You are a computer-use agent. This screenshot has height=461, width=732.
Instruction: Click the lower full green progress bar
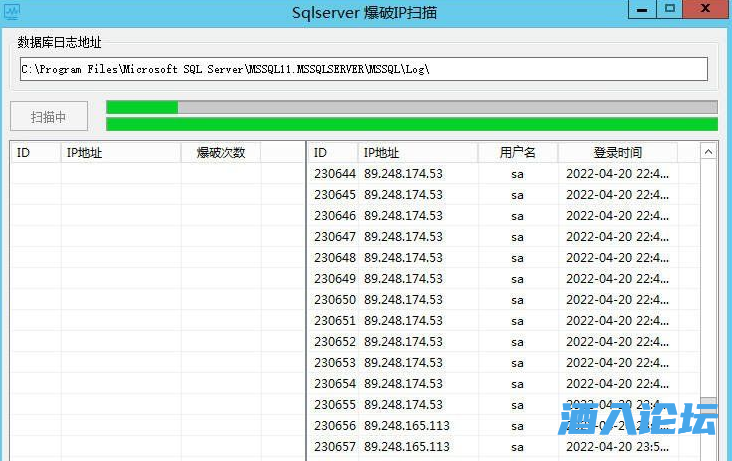tap(411, 124)
